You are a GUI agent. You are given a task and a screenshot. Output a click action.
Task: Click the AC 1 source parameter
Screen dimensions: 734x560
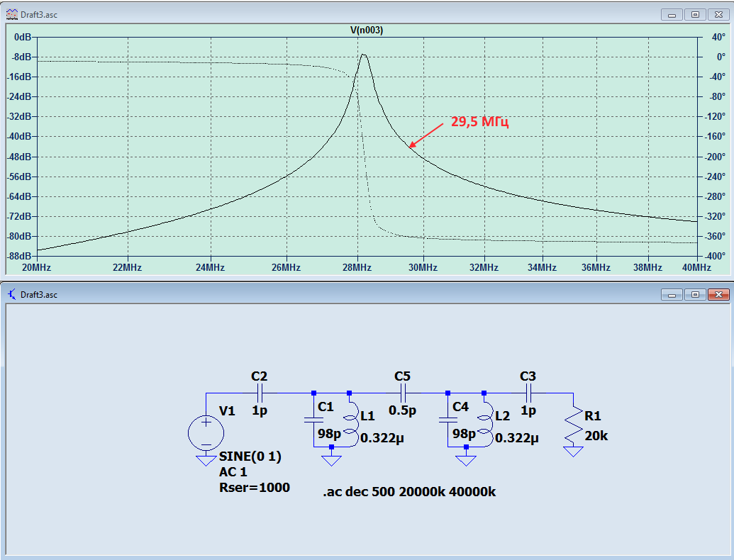coord(233,471)
